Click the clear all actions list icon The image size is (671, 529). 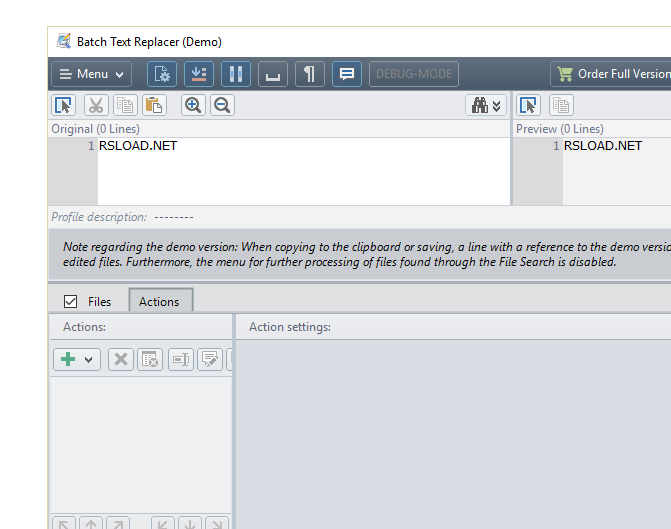(150, 359)
